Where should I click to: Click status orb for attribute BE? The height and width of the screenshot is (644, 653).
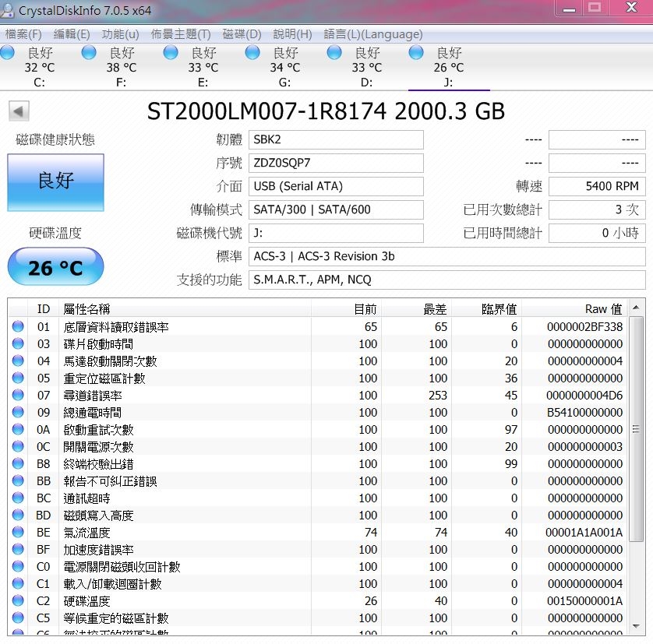click(18, 532)
